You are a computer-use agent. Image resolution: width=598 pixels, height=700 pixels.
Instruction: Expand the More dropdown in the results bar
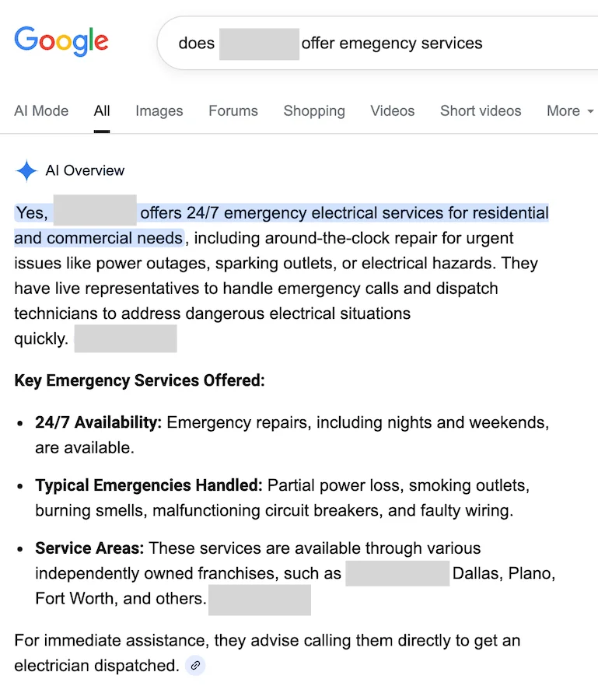[x=569, y=111]
